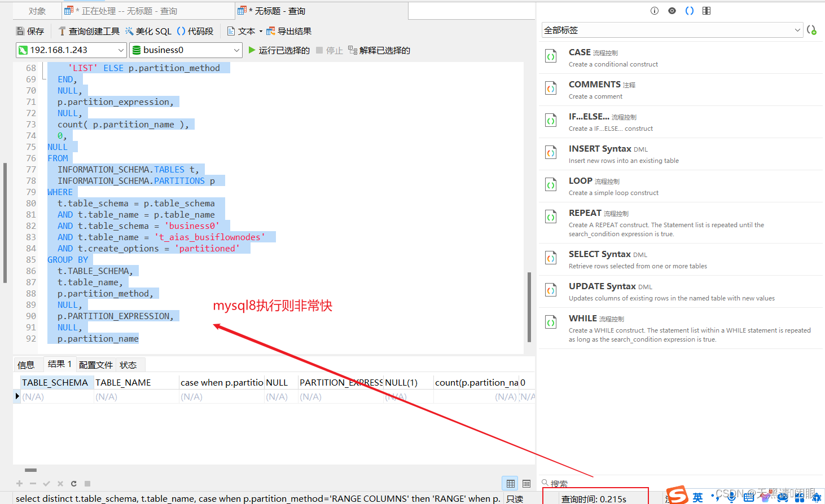
Task: Click apply changes checkmark icon
Action: (x=47, y=484)
